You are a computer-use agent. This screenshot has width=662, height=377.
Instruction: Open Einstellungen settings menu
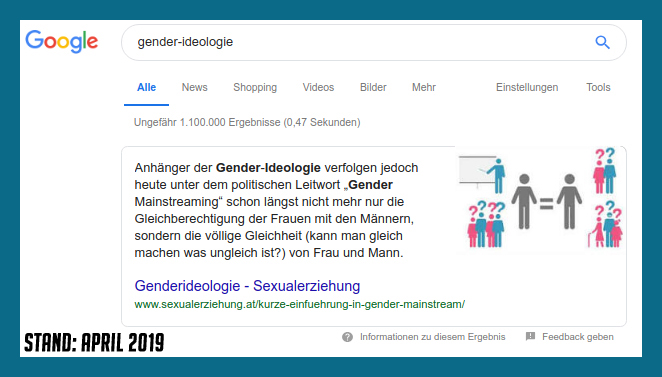[x=527, y=87]
